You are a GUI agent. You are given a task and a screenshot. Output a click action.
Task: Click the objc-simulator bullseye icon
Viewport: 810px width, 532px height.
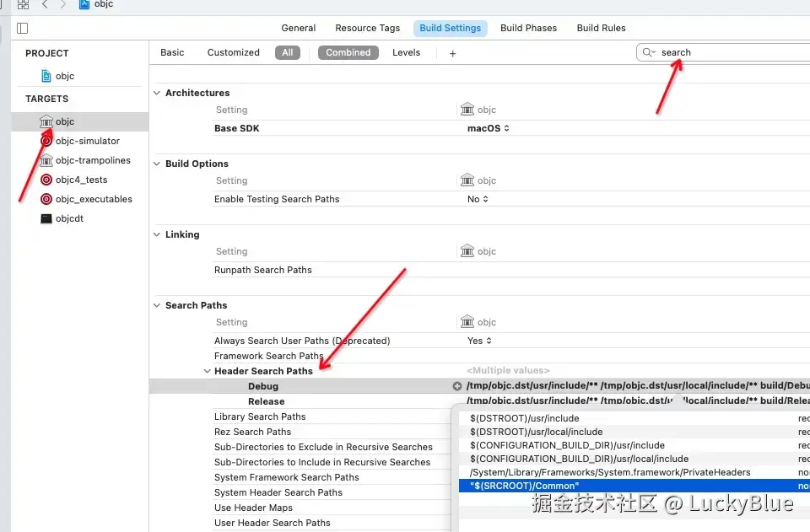(x=46, y=141)
